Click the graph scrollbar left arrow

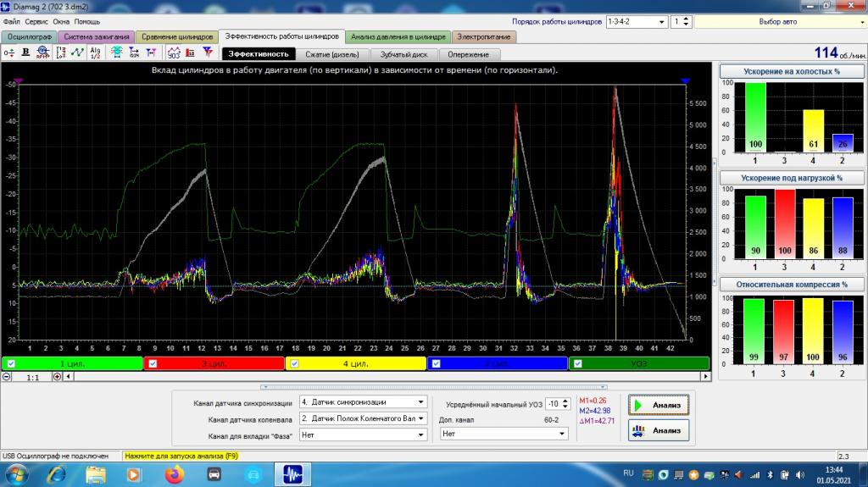point(69,376)
